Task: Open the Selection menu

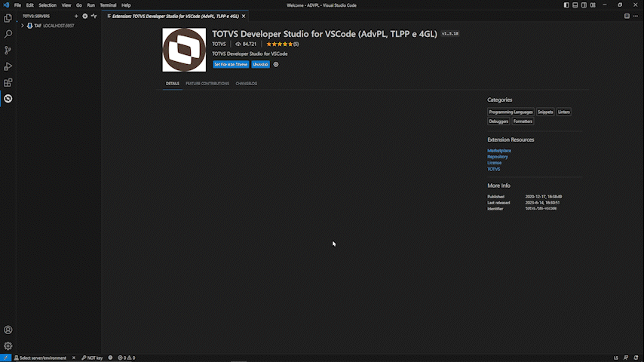Action: [x=48, y=5]
